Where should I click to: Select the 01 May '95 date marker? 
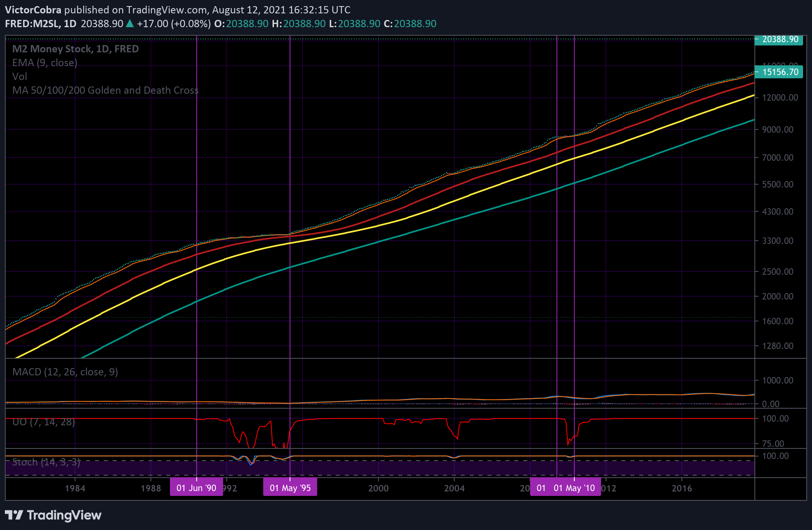point(290,488)
